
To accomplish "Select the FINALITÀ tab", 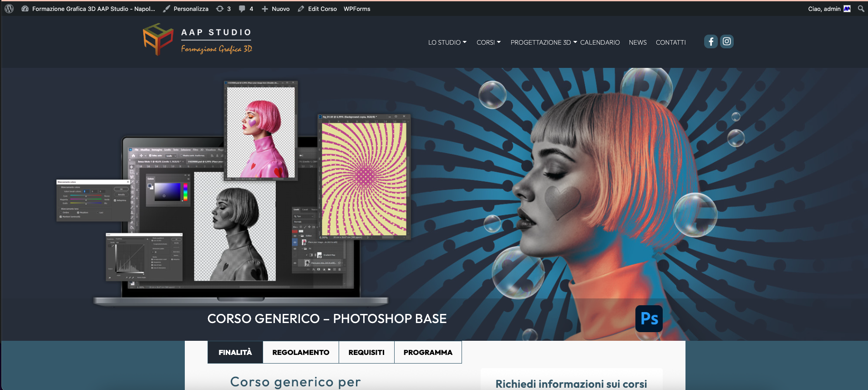I will tap(235, 352).
